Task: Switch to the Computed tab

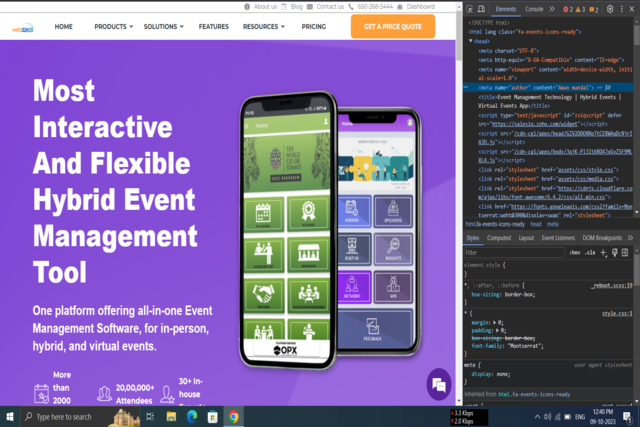Action: (499, 238)
